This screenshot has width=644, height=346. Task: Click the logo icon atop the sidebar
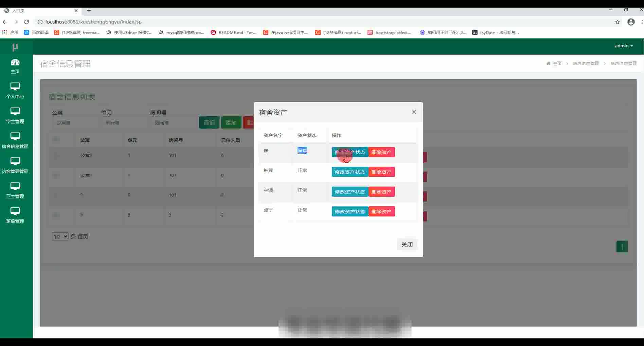click(x=15, y=47)
